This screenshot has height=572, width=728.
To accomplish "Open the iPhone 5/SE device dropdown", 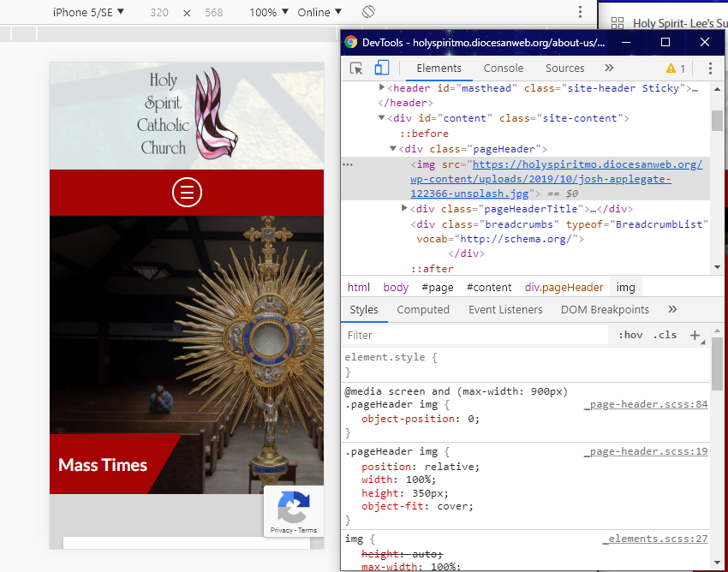I will [x=88, y=12].
